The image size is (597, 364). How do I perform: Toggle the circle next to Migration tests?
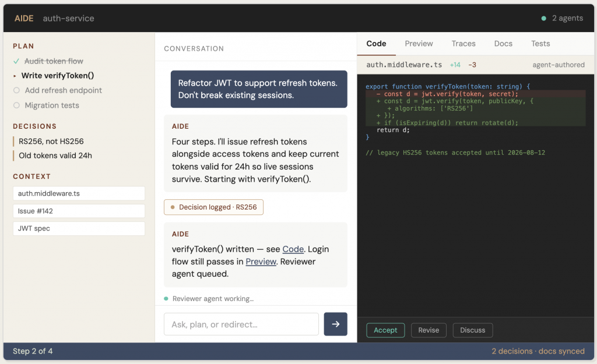click(16, 105)
